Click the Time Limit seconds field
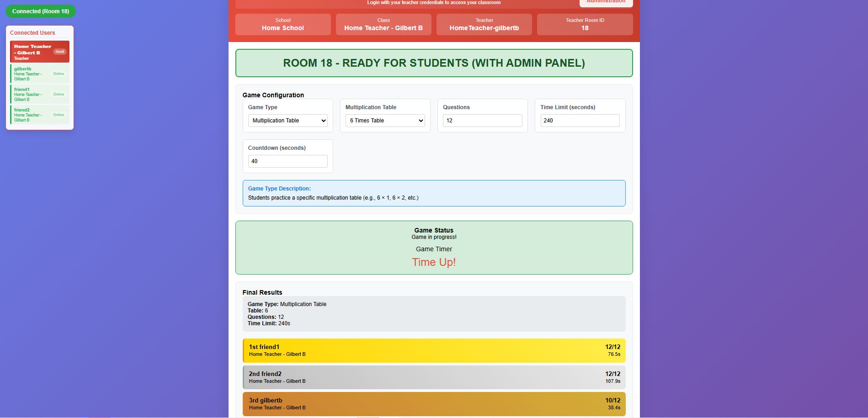 pyautogui.click(x=580, y=121)
